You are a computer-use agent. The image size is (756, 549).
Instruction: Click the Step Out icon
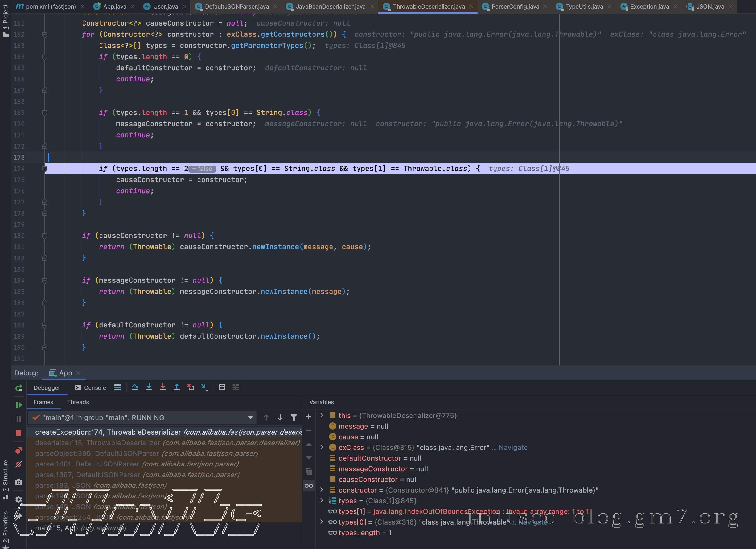coord(177,387)
